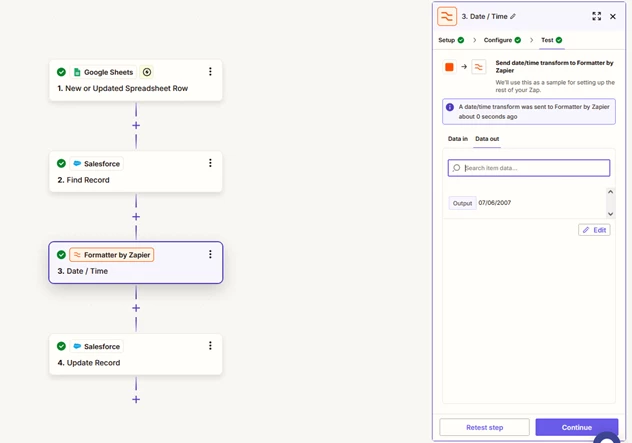Click Formatter icon beside the arrow in Test section
Image resolution: width=632 pixels, height=443 pixels.
click(x=478, y=67)
